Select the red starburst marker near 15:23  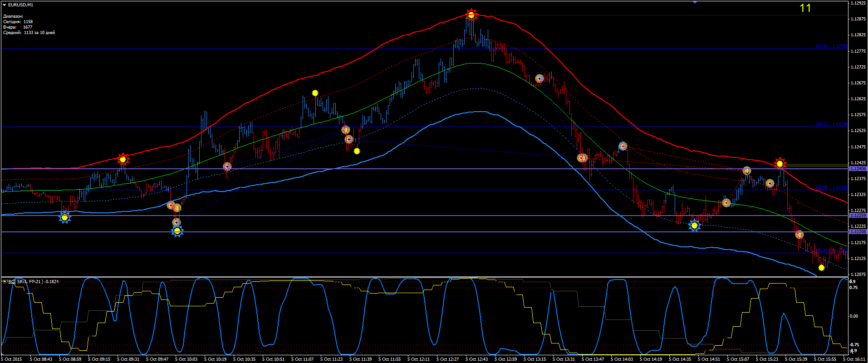coord(780,163)
